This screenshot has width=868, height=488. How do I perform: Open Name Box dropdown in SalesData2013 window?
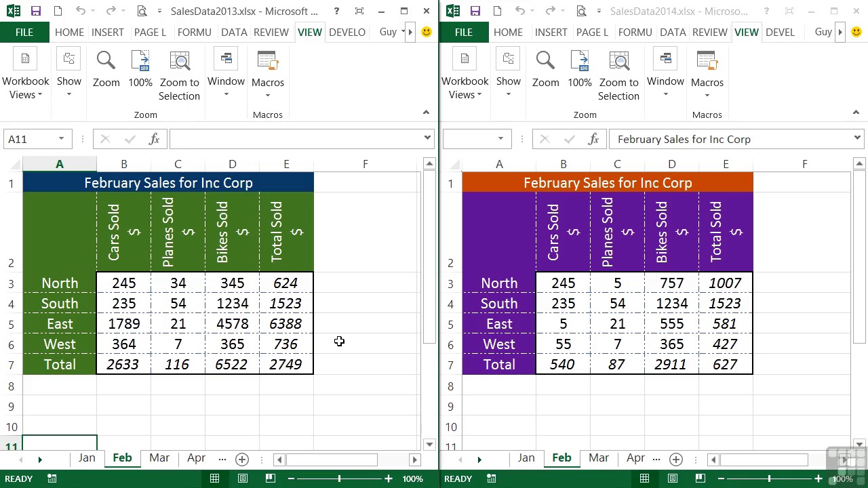[61, 139]
